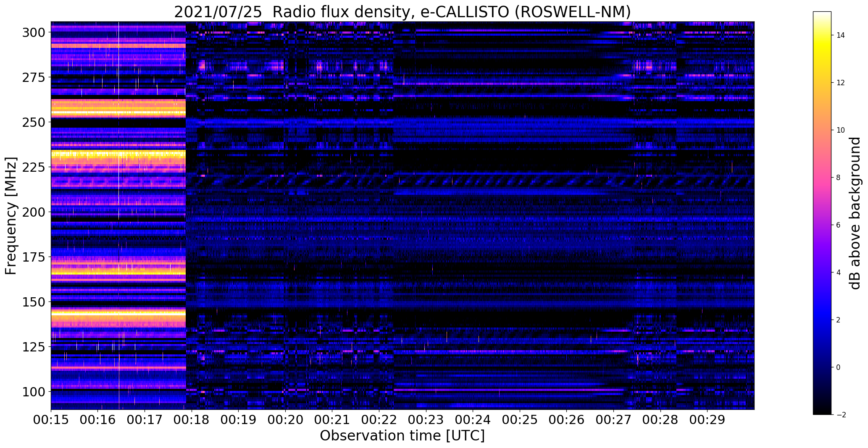Screen dimensions: 868x448
Task: Click the plot title mentioning ROSWELL-NM
Action: pyautogui.click(x=402, y=12)
